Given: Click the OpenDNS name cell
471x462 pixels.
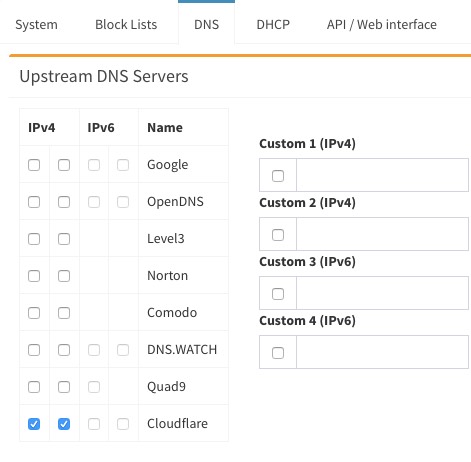Looking at the screenshot, I should coord(183,201).
